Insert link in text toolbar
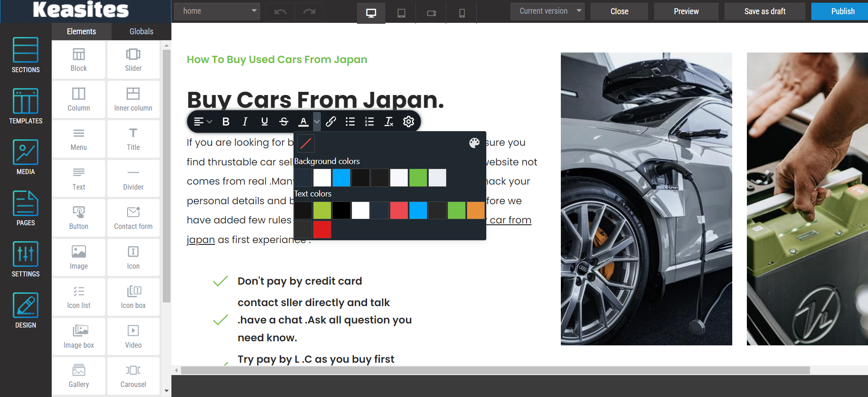 pyautogui.click(x=331, y=122)
